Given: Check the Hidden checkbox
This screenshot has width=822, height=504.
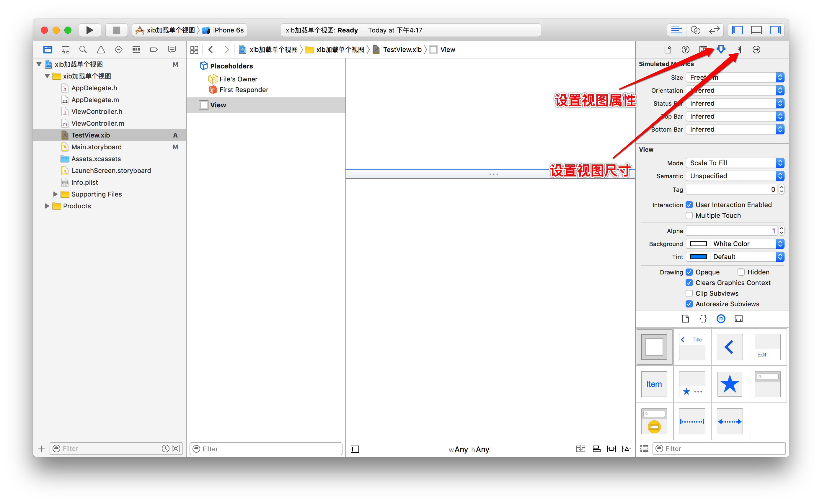Looking at the screenshot, I should [x=741, y=272].
